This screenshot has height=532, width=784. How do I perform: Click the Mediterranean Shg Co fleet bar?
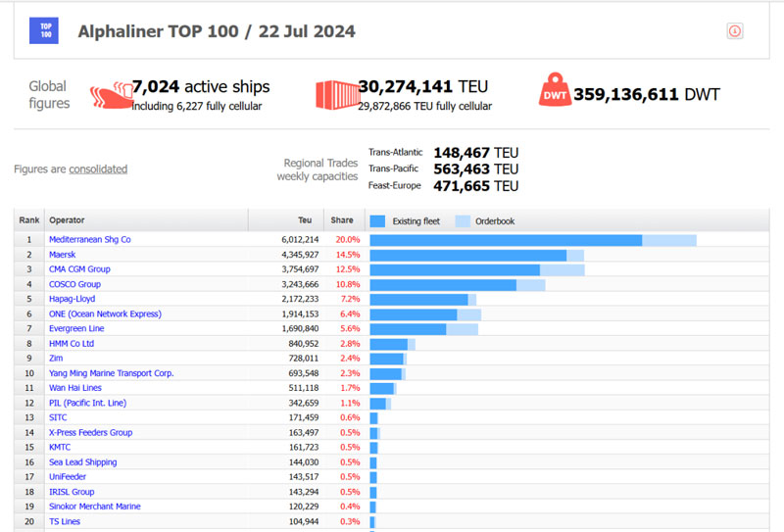pos(506,240)
